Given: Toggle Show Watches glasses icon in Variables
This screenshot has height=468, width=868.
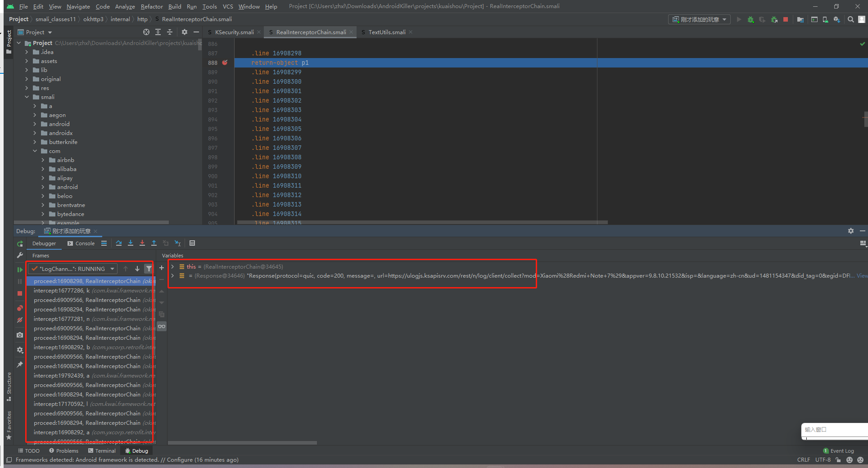Looking at the screenshot, I should click(x=162, y=326).
